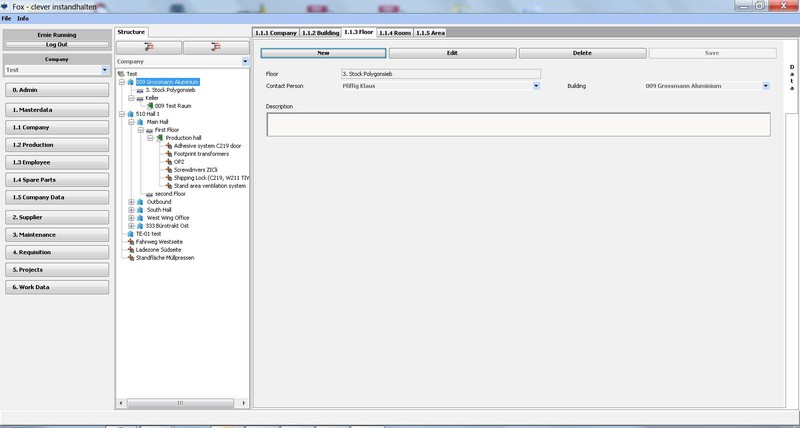
Task: Click the Test root node icon
Action: (121, 74)
